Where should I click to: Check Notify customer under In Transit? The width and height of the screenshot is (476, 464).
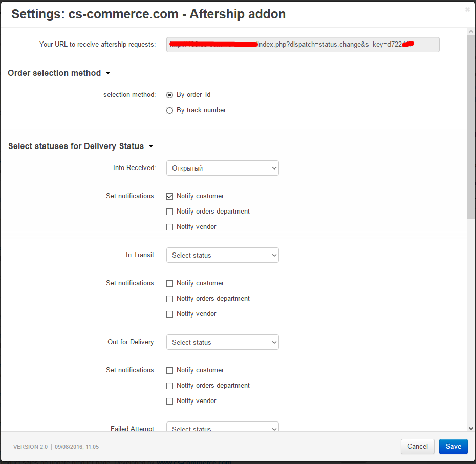pos(170,283)
